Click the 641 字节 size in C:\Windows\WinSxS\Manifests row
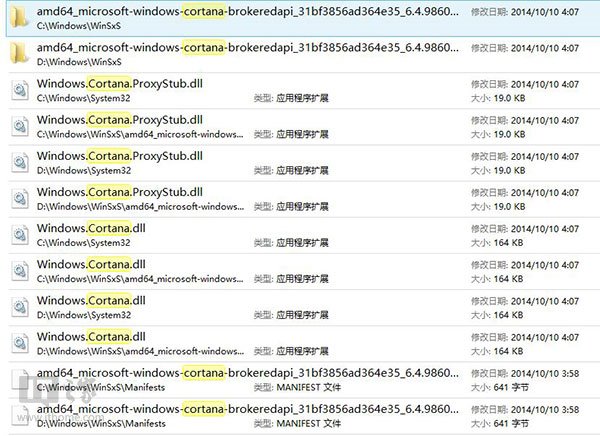 coord(511,387)
